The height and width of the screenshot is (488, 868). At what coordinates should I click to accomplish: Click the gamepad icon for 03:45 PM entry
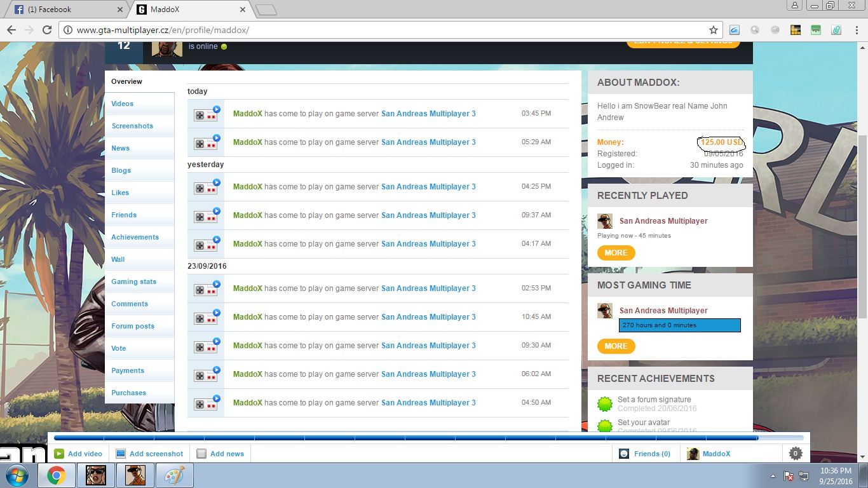[x=207, y=114]
